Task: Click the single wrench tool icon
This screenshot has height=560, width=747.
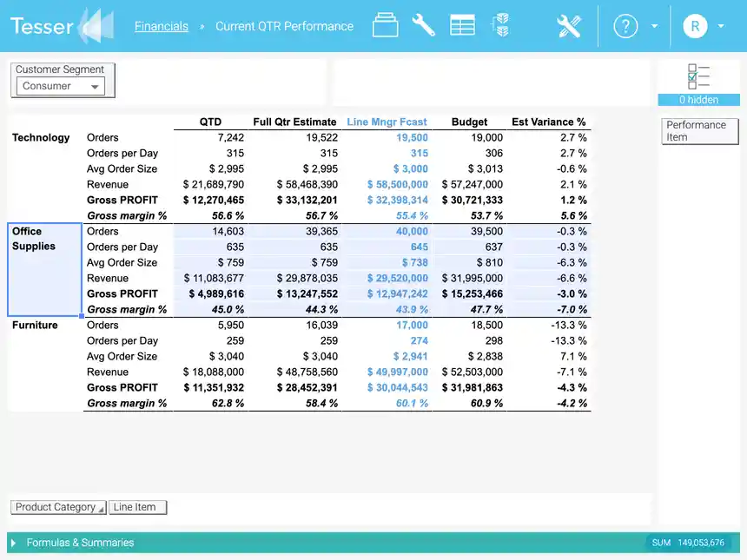Action: 423,25
